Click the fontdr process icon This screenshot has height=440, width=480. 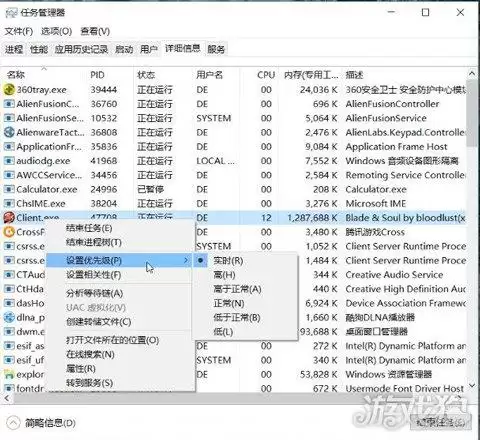(9, 388)
